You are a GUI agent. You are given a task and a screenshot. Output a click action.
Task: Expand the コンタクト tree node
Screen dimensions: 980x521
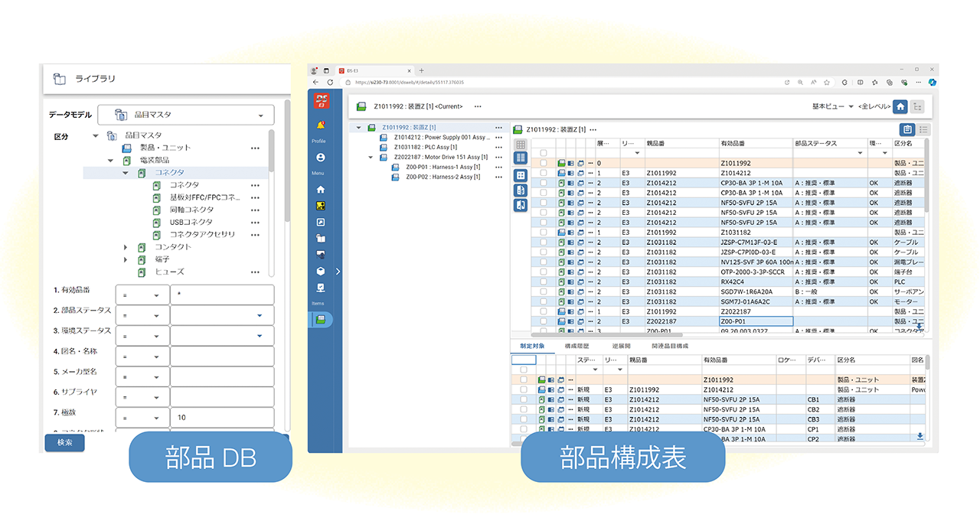126,247
